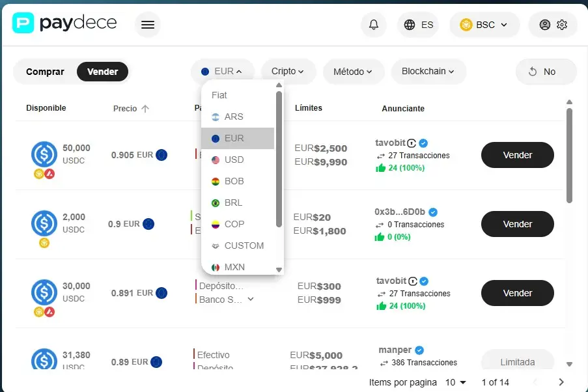
Task: Click the paydece logo
Action: pyautogui.click(x=64, y=23)
